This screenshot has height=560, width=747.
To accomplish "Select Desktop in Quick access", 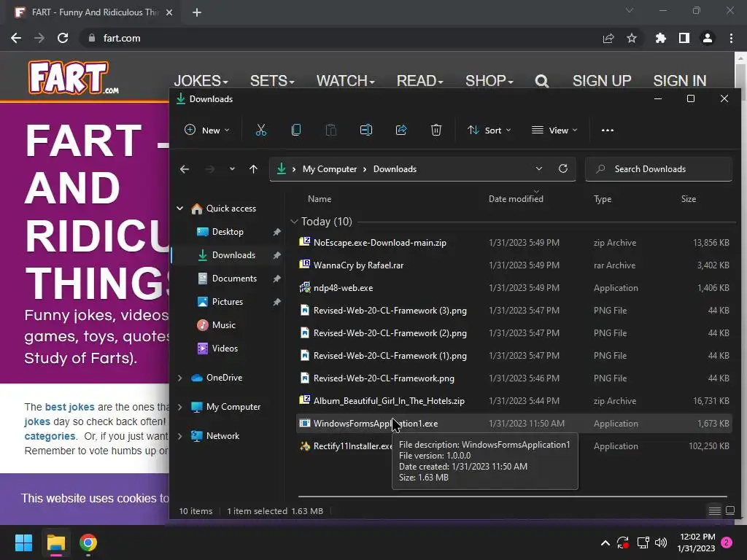I will [x=228, y=232].
